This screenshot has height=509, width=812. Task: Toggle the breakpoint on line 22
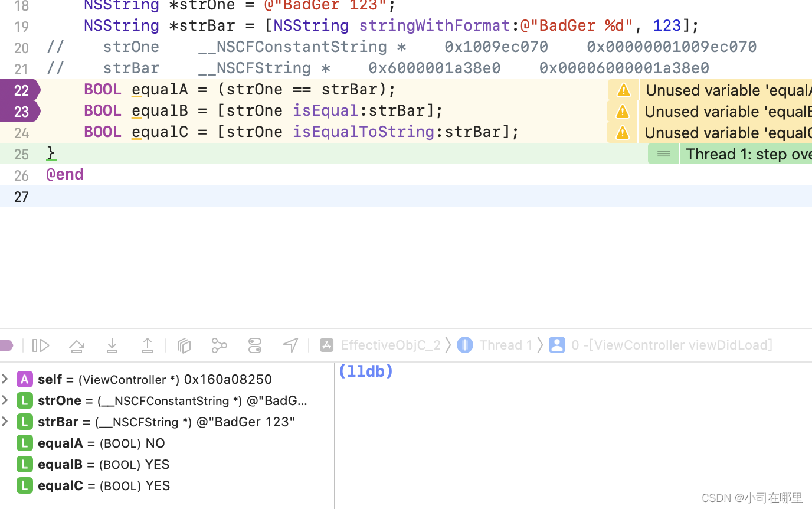20,90
